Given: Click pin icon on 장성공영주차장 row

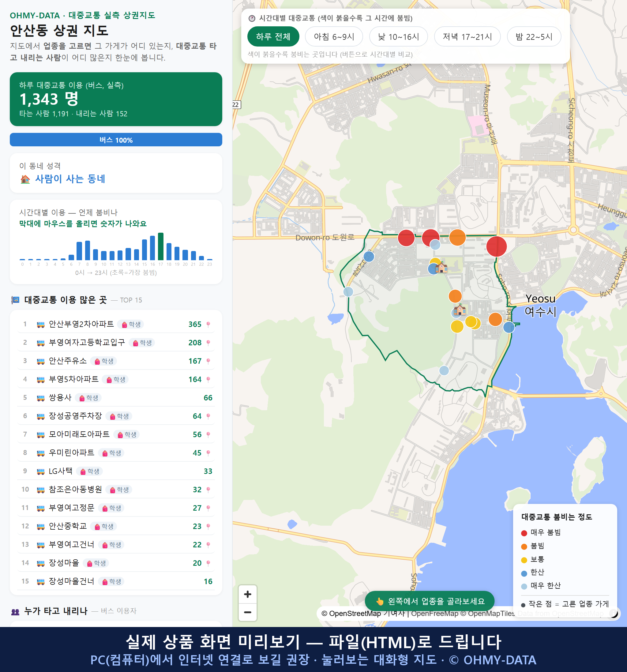Looking at the screenshot, I should coord(208,416).
